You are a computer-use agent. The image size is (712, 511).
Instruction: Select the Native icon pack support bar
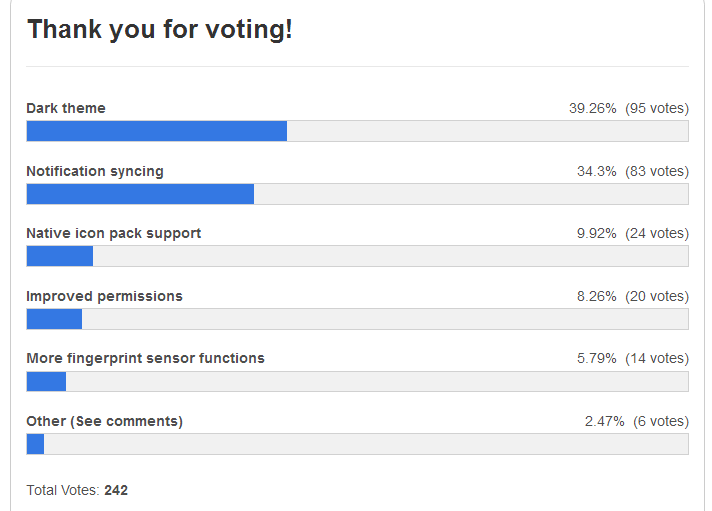click(x=357, y=256)
